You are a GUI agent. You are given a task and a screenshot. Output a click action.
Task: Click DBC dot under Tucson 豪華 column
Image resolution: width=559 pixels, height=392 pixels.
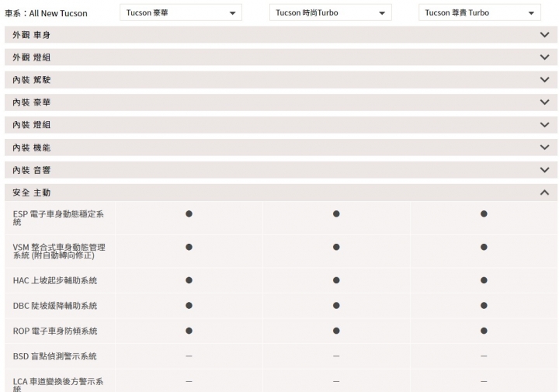(x=189, y=305)
